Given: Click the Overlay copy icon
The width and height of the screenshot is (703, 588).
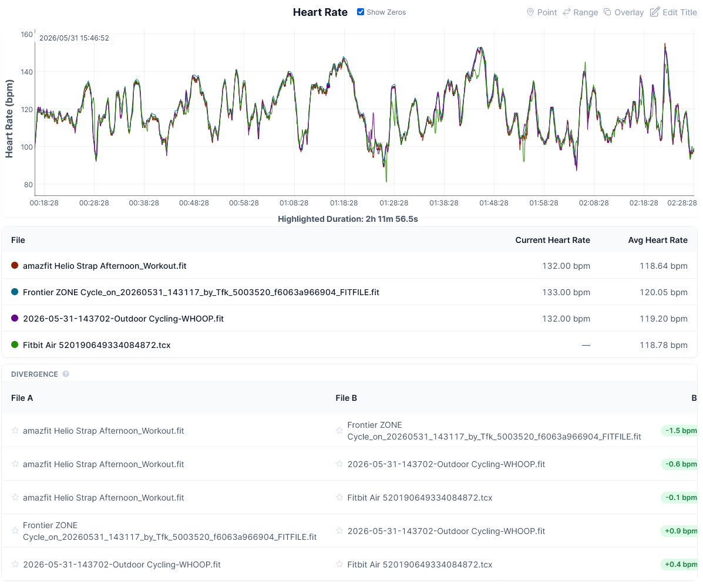Looking at the screenshot, I should [x=607, y=12].
